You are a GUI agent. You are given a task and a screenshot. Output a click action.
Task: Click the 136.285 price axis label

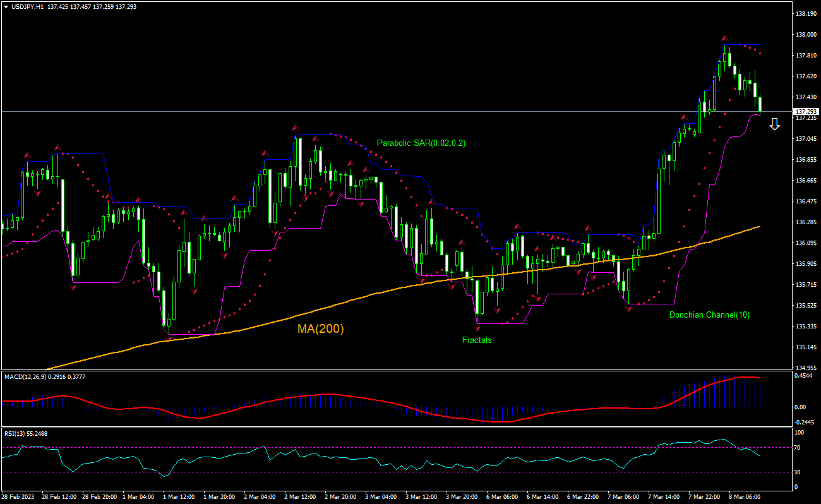[806, 222]
